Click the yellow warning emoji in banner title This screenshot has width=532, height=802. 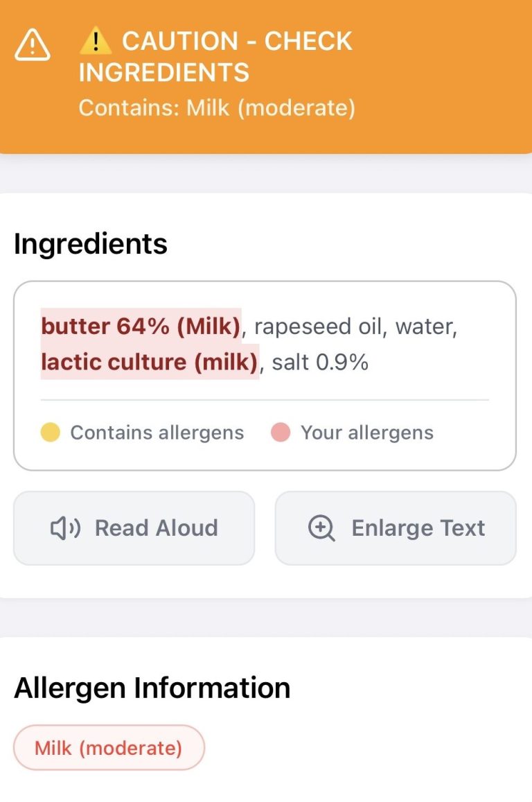[x=96, y=42]
